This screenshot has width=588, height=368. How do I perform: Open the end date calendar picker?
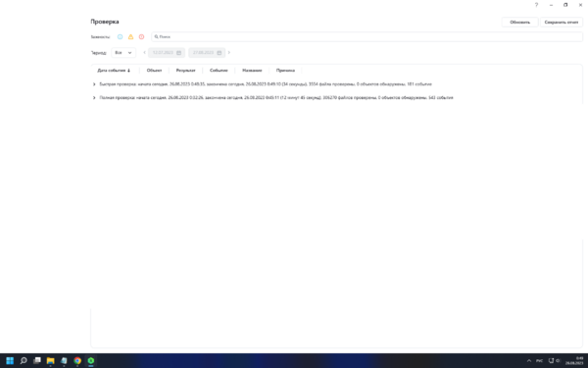coord(220,53)
